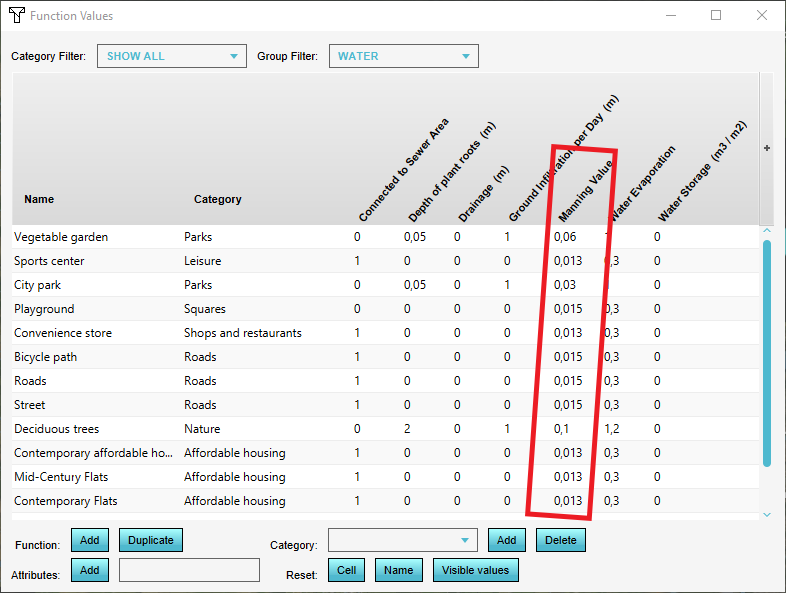The image size is (786, 593).
Task: Click the Add button next to Category
Action: 507,541
